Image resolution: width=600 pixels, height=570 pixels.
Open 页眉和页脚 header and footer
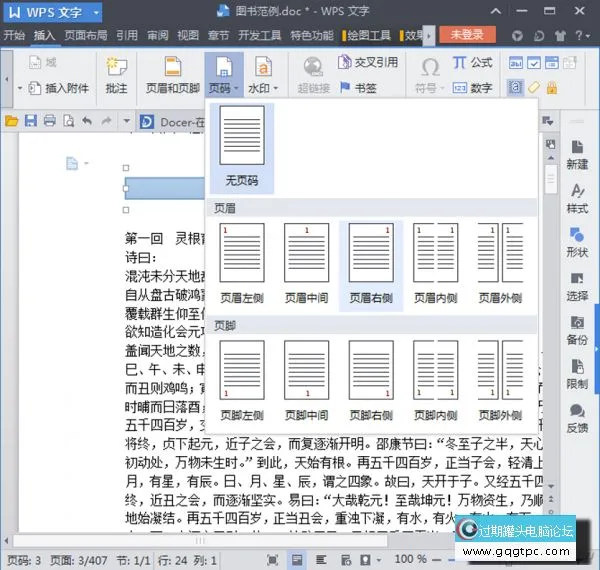(x=173, y=75)
